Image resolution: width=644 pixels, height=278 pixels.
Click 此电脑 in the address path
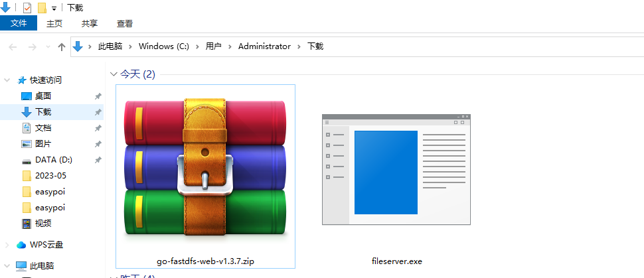[x=110, y=46]
